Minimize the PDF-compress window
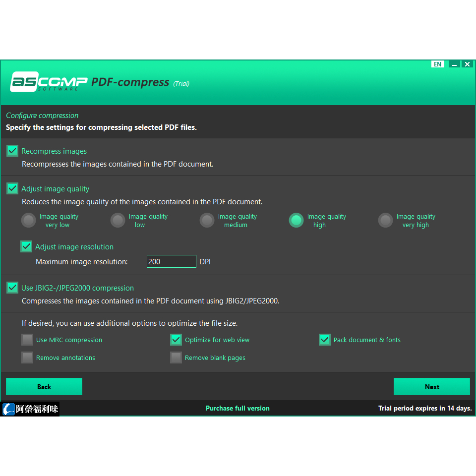The height and width of the screenshot is (476, 476). (455, 64)
